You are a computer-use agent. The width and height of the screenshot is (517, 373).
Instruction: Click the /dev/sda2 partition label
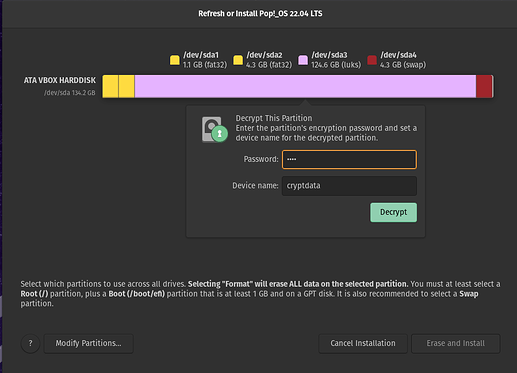click(x=264, y=55)
